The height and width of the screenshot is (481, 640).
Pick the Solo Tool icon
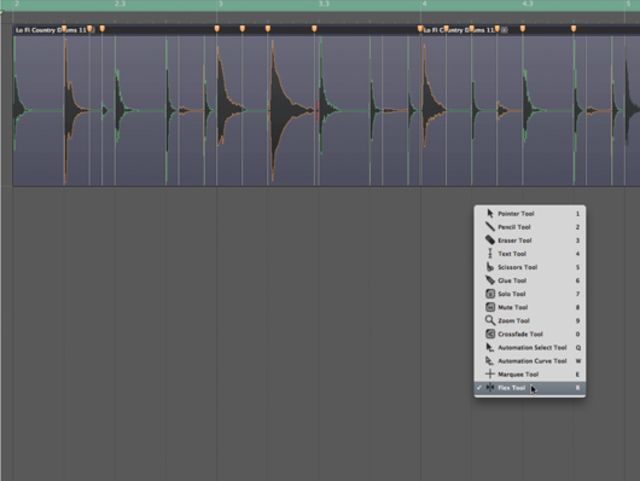[x=490, y=294]
